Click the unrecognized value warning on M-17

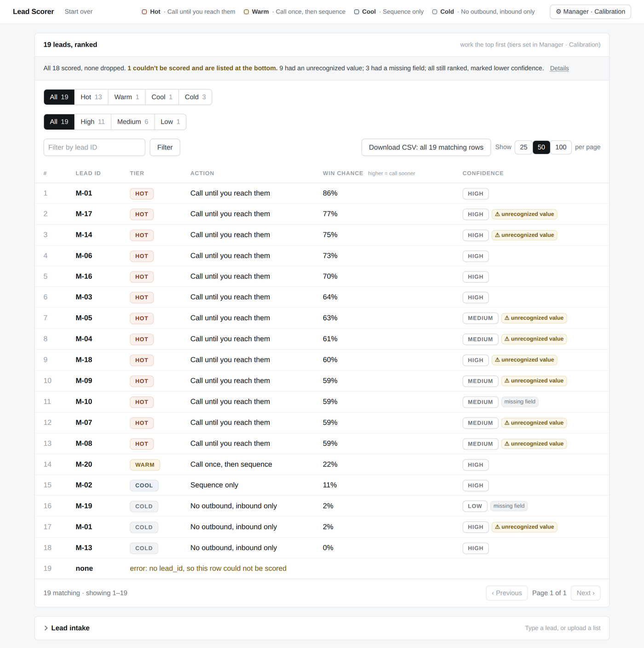point(524,214)
